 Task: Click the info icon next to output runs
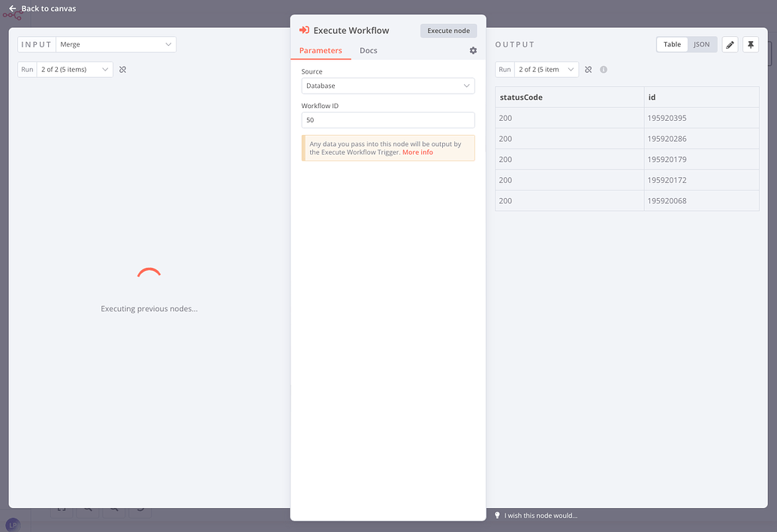[604, 69]
